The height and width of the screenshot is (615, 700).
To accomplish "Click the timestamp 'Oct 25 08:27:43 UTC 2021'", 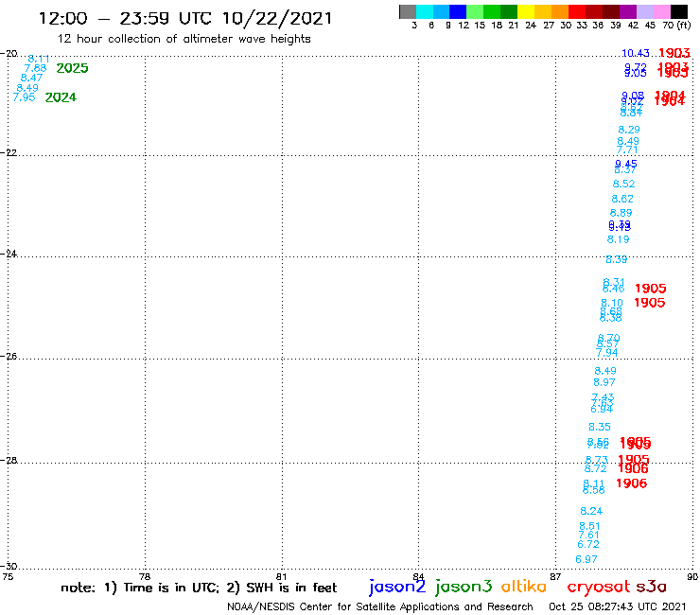I will [x=618, y=606].
